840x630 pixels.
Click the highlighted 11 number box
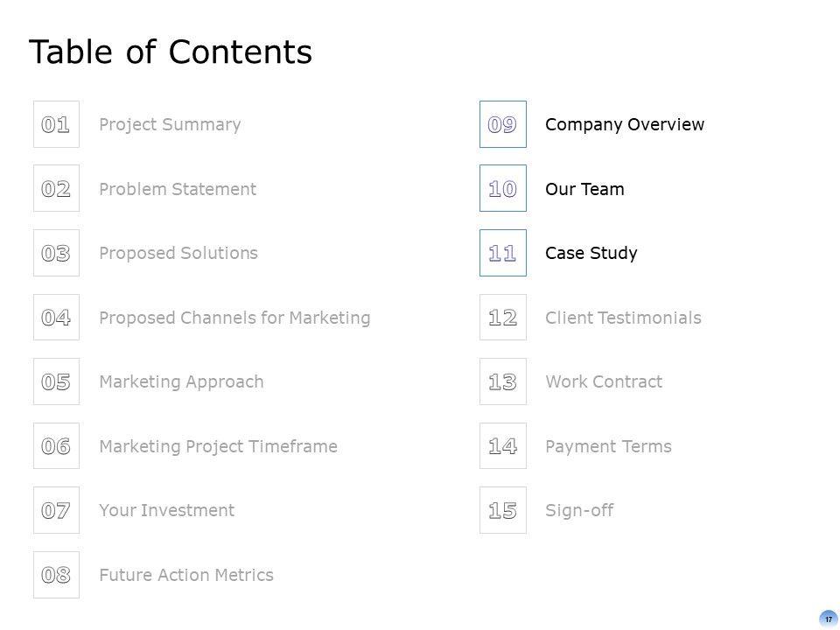(502, 253)
